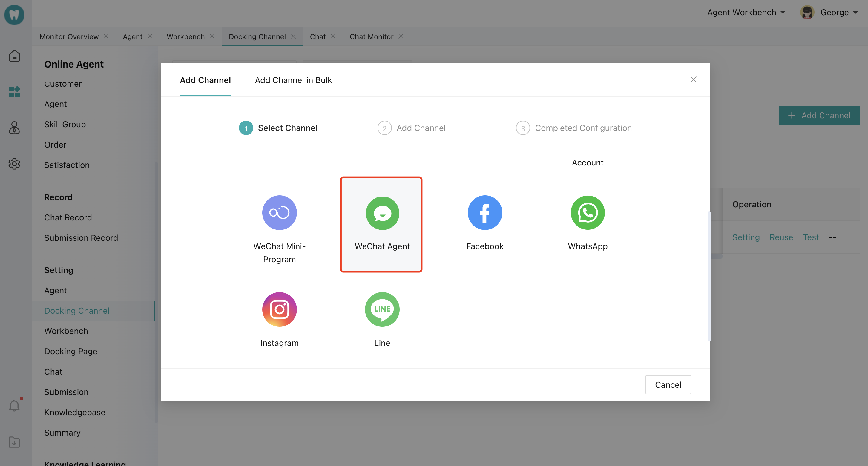The width and height of the screenshot is (868, 466).
Task: Open Docking Page in sidebar
Action: pos(70,351)
